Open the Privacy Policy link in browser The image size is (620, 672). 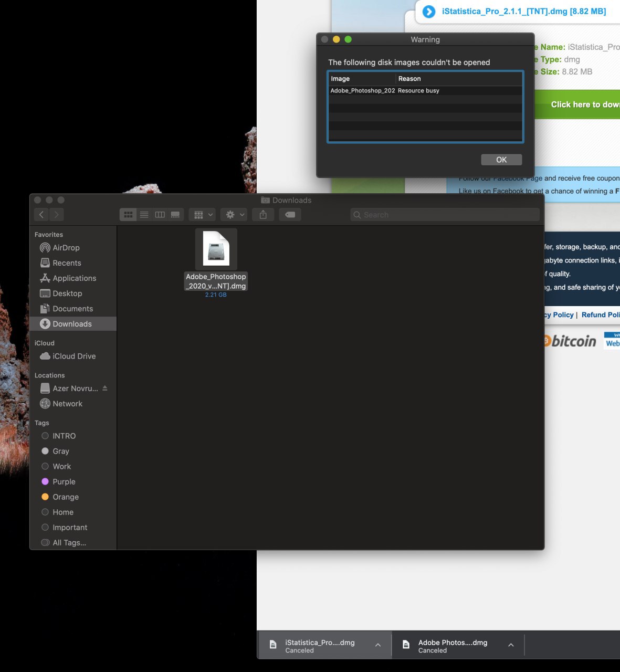tap(559, 314)
